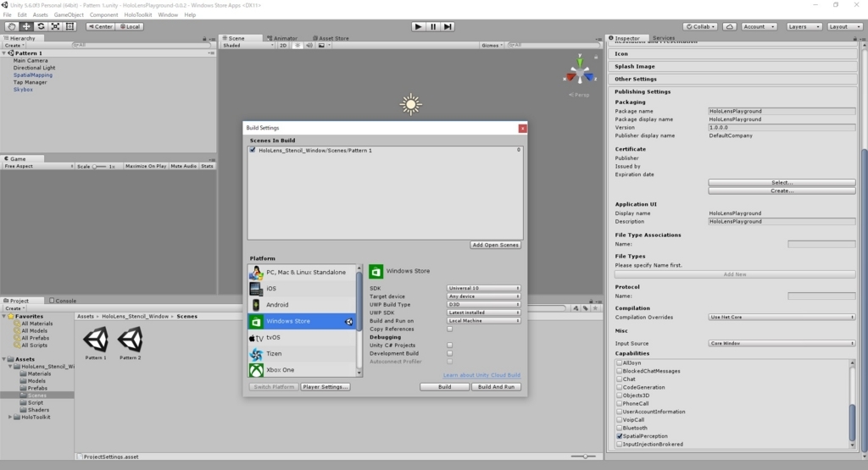
Task: Open the Component menu
Action: coord(103,15)
